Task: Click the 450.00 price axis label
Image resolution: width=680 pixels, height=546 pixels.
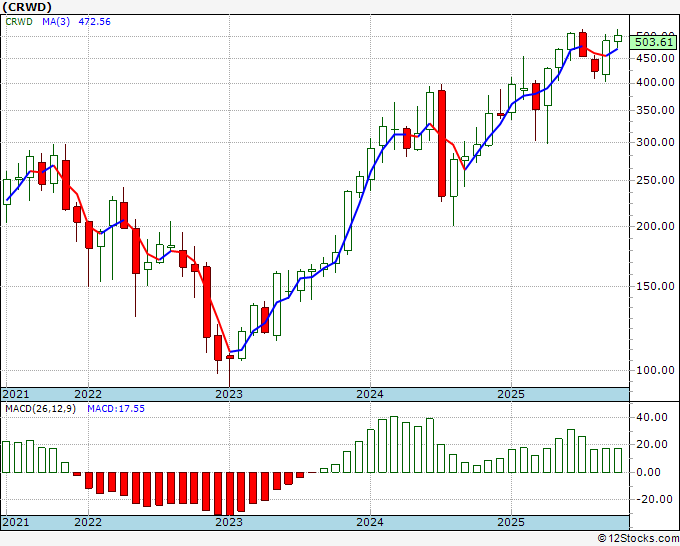Action: [657, 58]
